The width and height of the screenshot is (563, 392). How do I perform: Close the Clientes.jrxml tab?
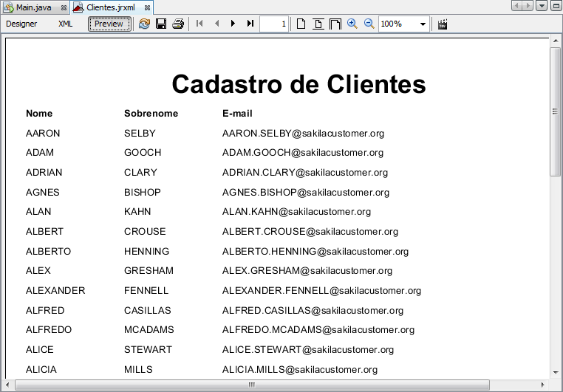[148, 7]
